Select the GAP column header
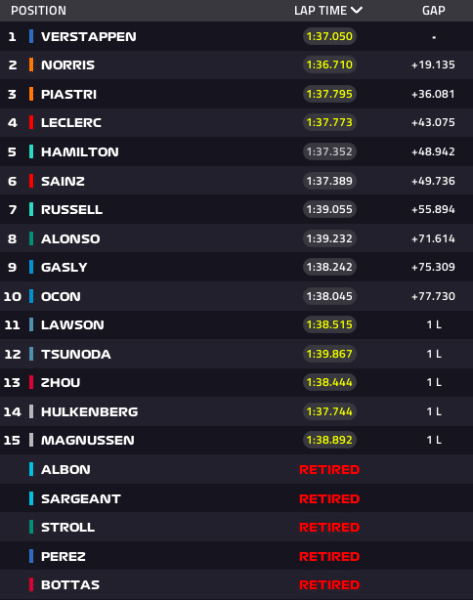Screen dimensions: 473x600 coord(434,11)
